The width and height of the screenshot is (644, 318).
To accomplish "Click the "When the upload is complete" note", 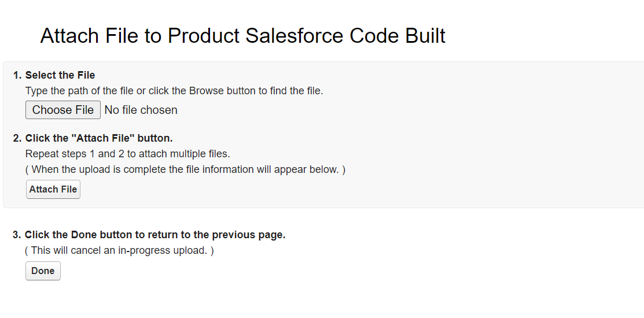I will tap(185, 169).
